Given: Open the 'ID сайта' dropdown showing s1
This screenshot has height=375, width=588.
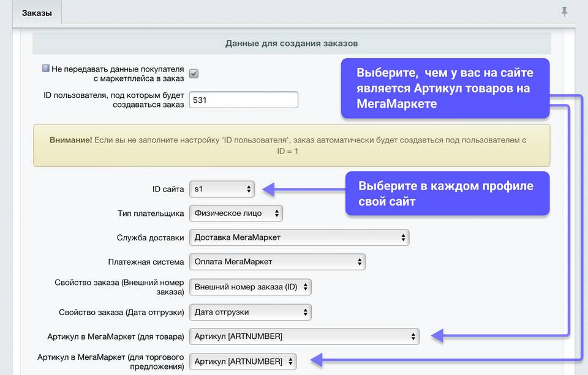Looking at the screenshot, I should click(x=222, y=189).
